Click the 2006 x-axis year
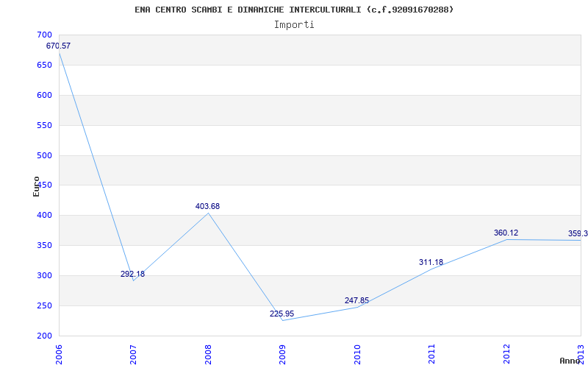 (x=60, y=354)
